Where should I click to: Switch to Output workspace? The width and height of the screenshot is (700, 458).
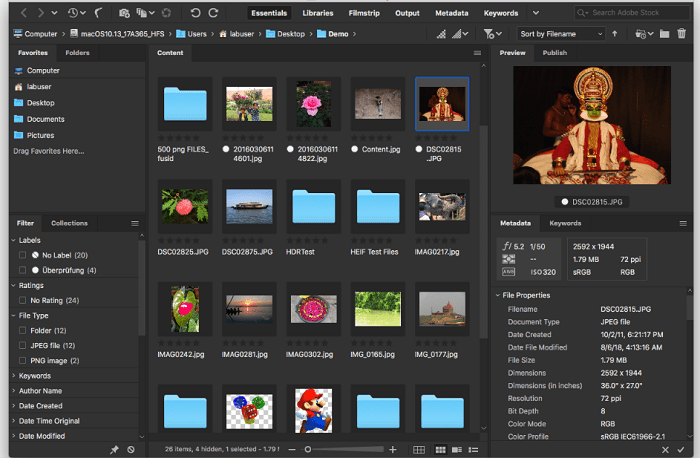407,13
